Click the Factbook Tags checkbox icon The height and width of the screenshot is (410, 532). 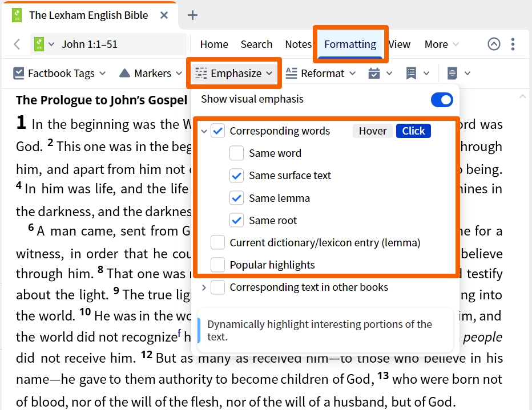pos(18,73)
